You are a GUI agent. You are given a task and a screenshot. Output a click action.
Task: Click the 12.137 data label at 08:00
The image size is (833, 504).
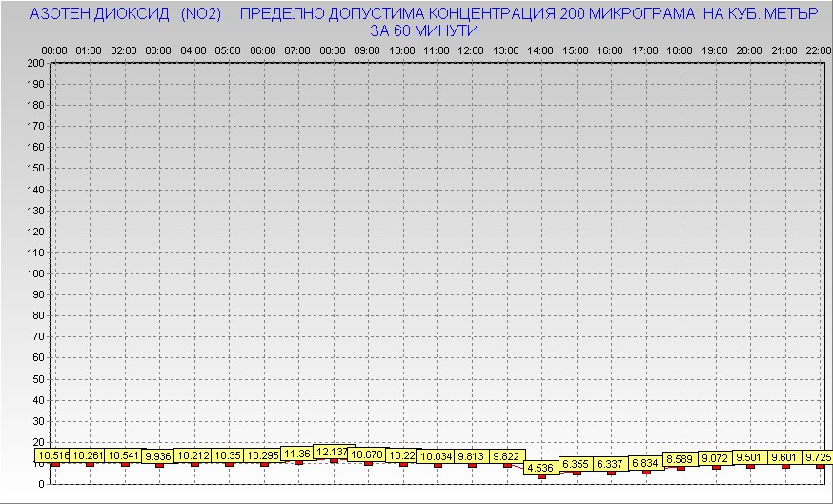pos(333,452)
